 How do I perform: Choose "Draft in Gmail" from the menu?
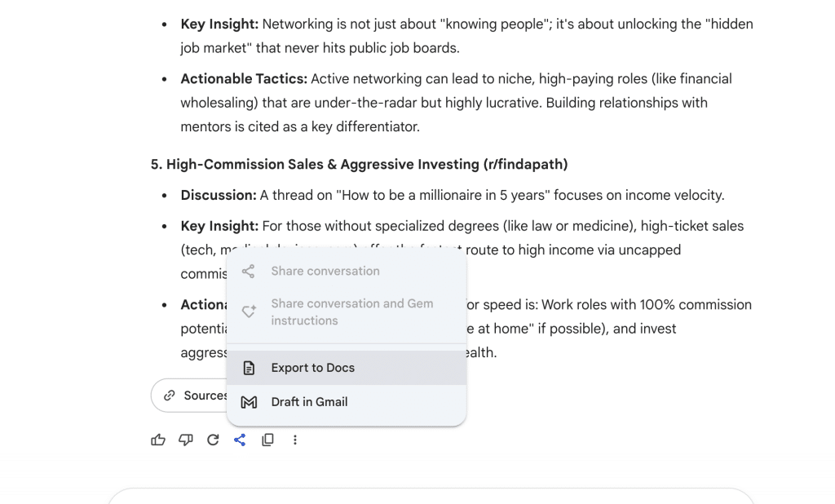coord(309,401)
